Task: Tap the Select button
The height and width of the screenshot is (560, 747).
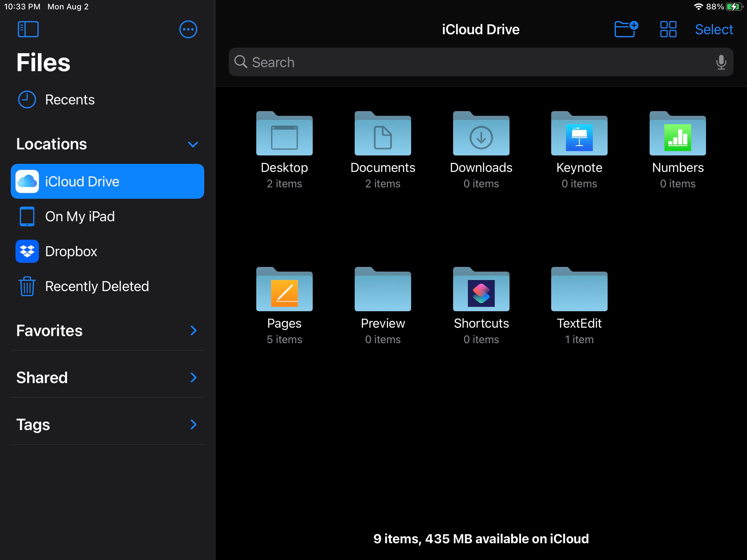Action: click(713, 30)
